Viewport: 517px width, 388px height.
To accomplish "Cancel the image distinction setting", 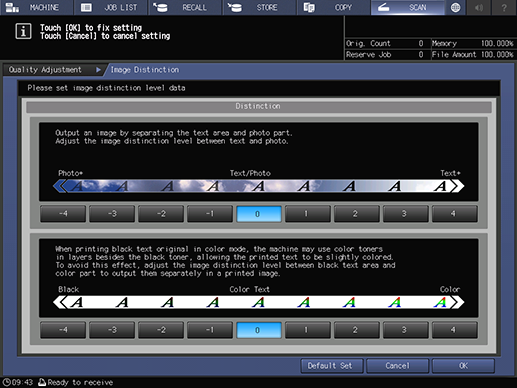I will 397,366.
